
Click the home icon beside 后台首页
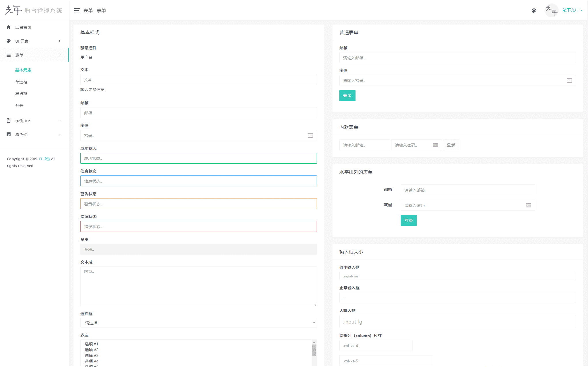coord(9,27)
